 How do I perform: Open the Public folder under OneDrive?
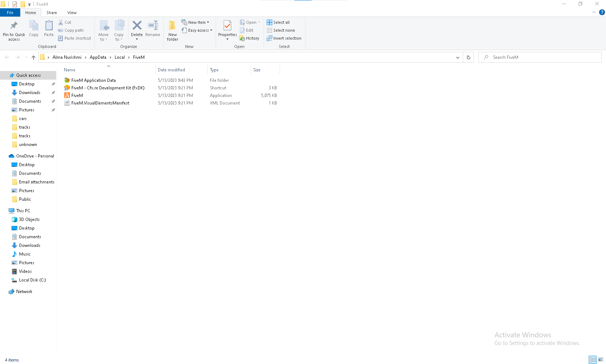click(x=25, y=199)
